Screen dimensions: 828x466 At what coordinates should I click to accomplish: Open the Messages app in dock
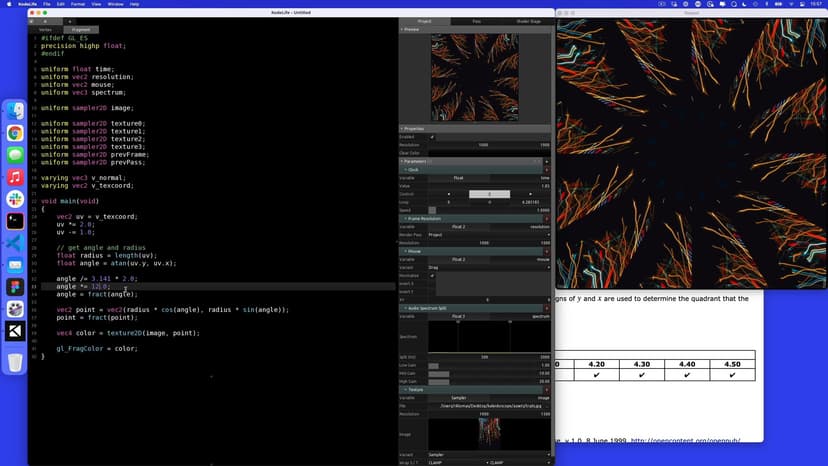point(15,155)
